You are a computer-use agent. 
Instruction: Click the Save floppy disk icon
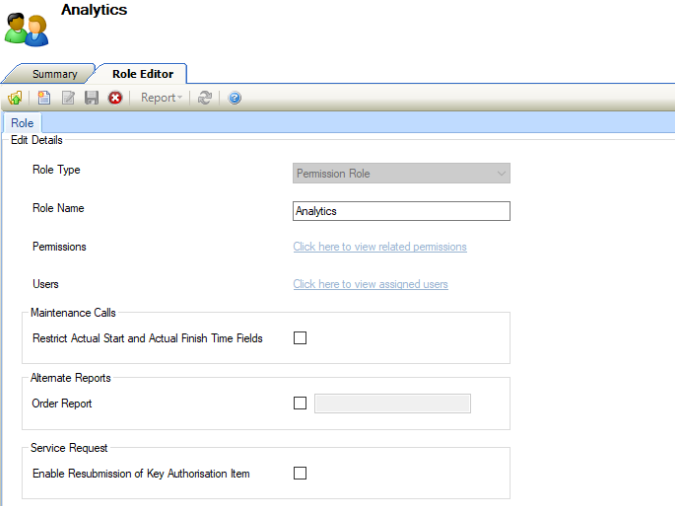[x=91, y=98]
